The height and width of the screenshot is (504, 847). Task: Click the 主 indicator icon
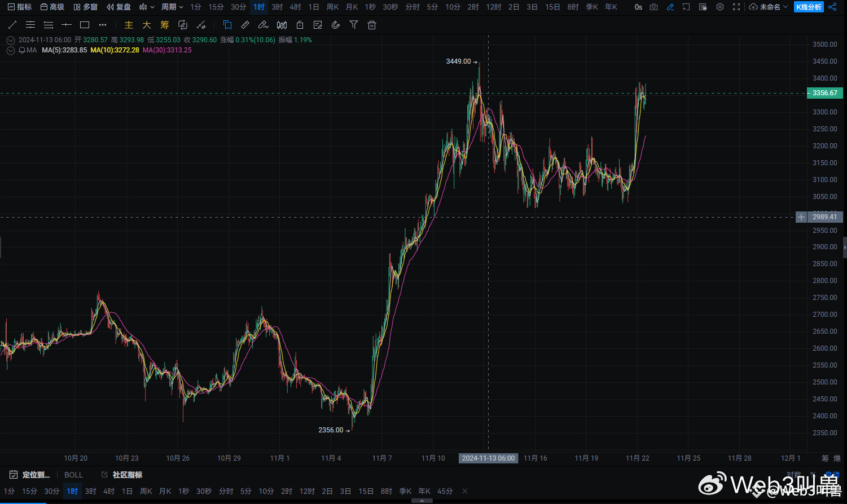click(129, 25)
